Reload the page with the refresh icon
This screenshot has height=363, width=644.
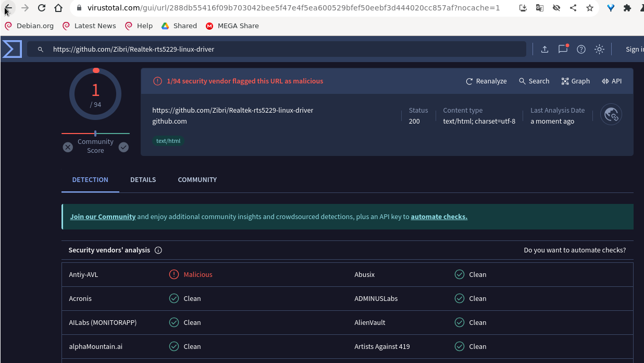click(x=42, y=8)
